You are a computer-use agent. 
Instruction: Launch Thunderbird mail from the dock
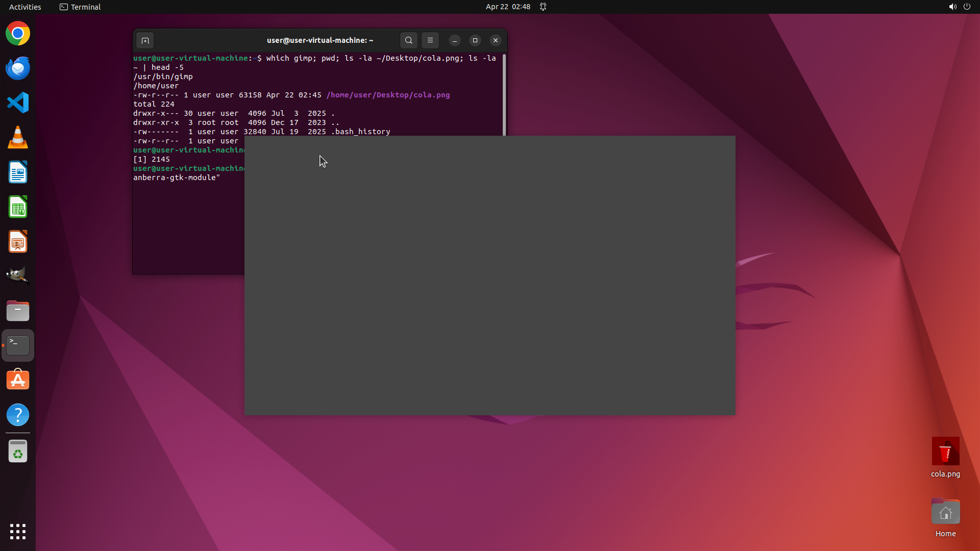point(18,68)
